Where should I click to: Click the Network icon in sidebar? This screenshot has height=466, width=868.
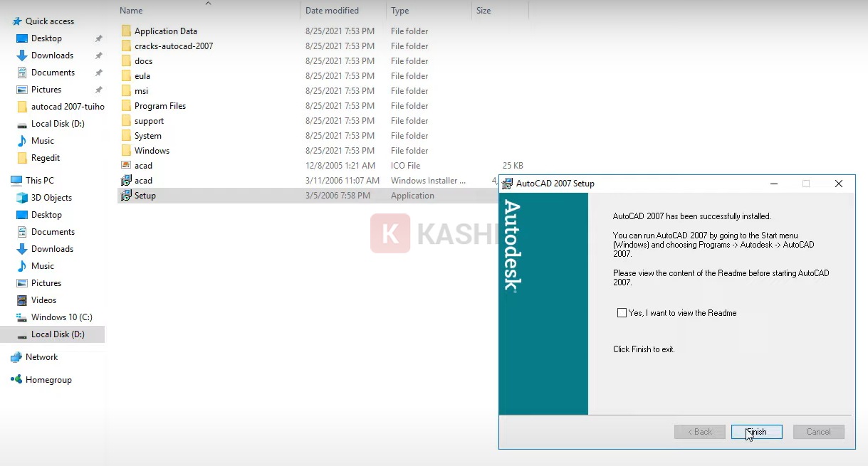(16, 357)
